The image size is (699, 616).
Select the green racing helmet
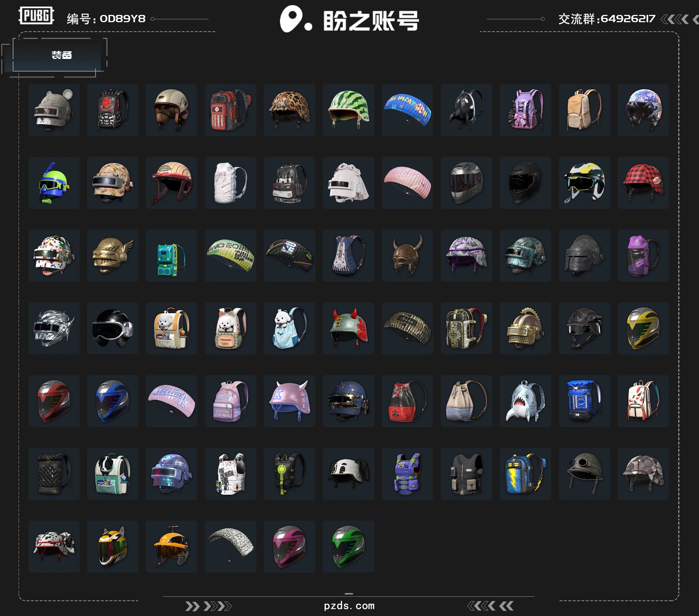(348, 547)
